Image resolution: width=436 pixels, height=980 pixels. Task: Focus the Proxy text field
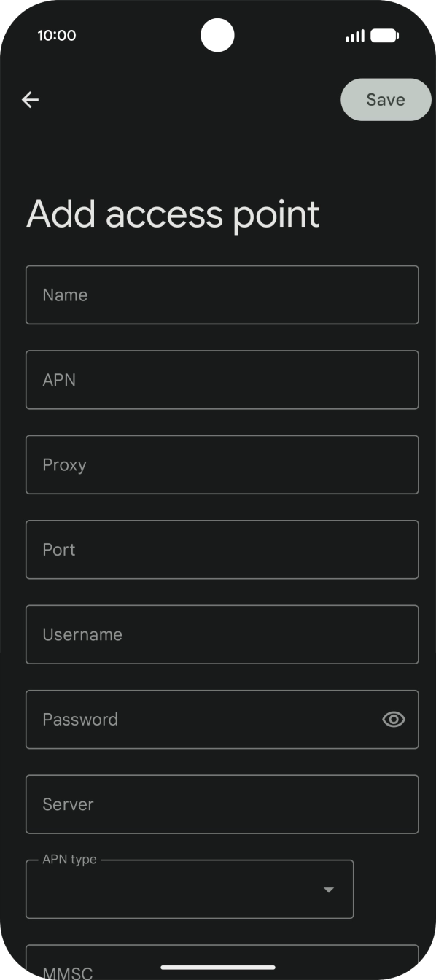222,464
